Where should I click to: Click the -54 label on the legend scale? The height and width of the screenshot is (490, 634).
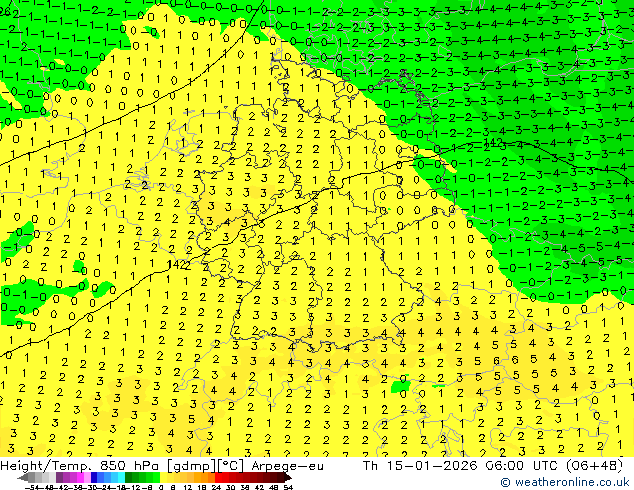click(32, 488)
